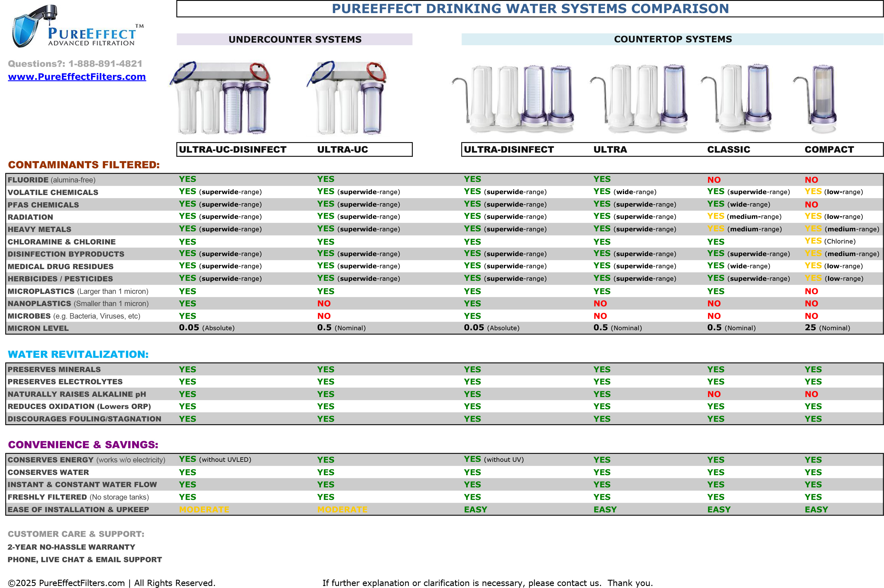Click the WATER REVITALIZATION heading
Image resolution: width=884 pixels, height=588 pixels.
click(78, 354)
